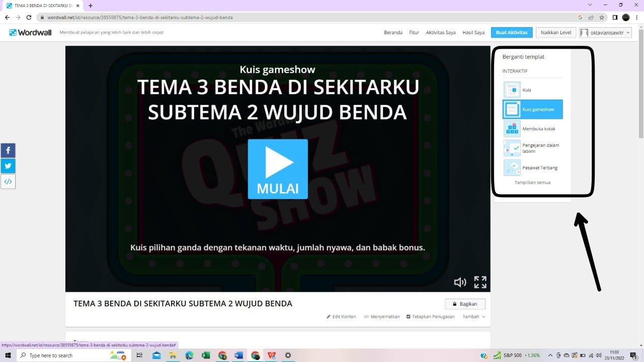The image size is (644, 362).
Task: Open the Windows Start menu
Action: [8, 355]
